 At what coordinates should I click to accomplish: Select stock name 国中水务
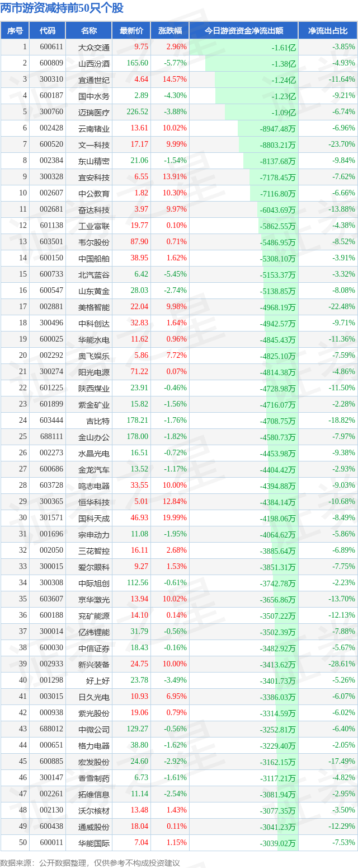(94, 96)
